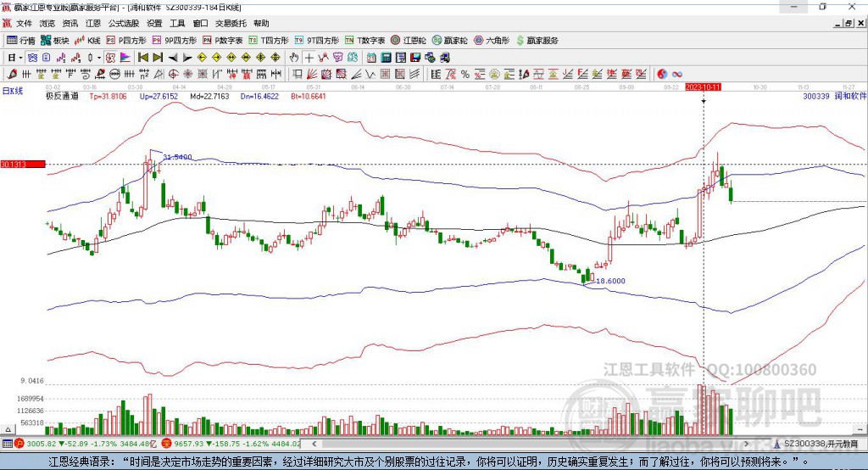Open the 设置 menu
The height and width of the screenshot is (470, 868).
tap(154, 23)
